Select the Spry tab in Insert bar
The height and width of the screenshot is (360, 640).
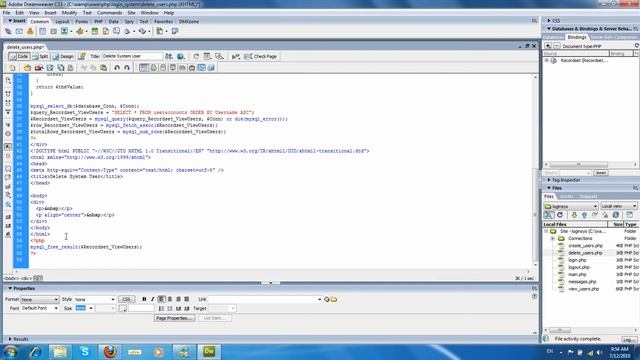129,21
